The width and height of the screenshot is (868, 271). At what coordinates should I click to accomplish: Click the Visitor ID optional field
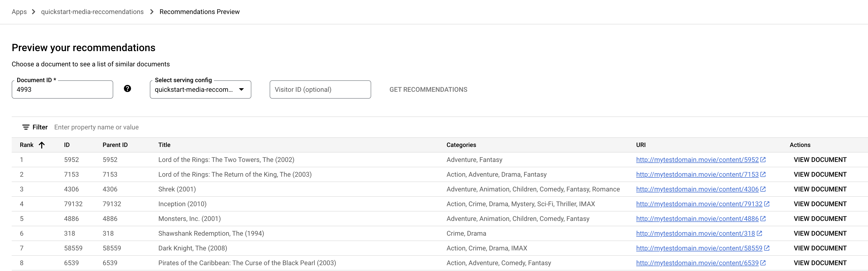click(320, 89)
